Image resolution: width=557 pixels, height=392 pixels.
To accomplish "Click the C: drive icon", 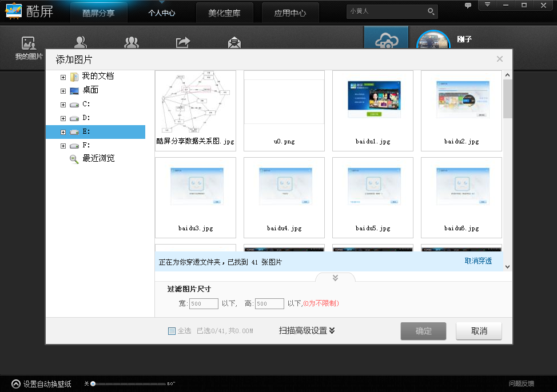I will point(74,105).
